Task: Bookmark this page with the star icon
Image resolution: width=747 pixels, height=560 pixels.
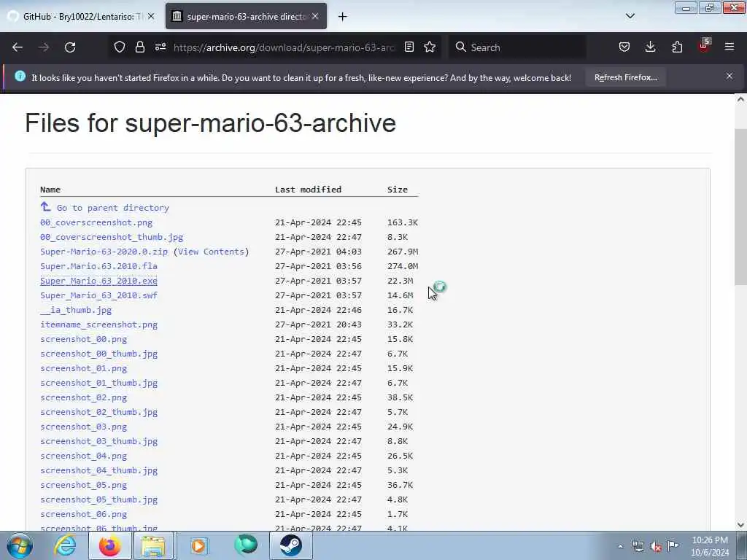Action: (430, 47)
